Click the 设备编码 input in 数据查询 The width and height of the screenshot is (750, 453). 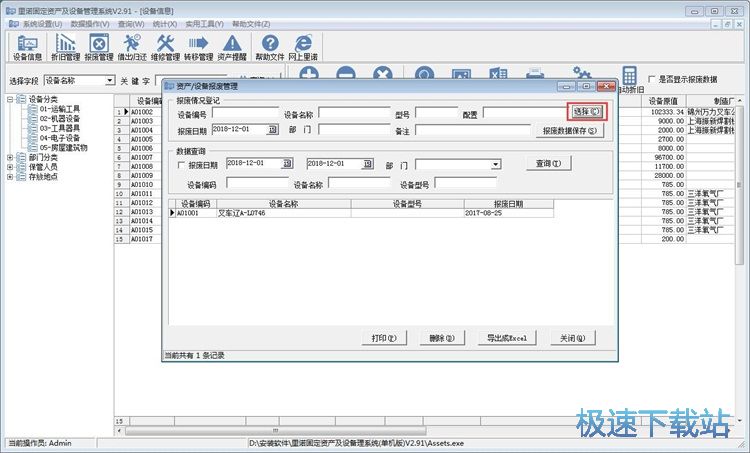coord(257,183)
